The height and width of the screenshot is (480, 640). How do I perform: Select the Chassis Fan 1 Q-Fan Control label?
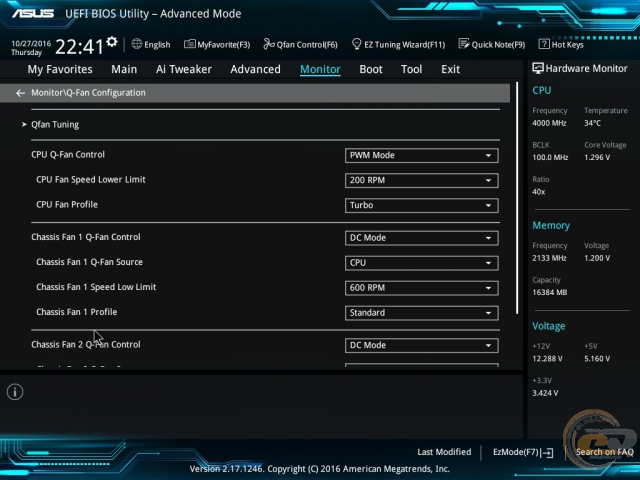[x=86, y=237]
